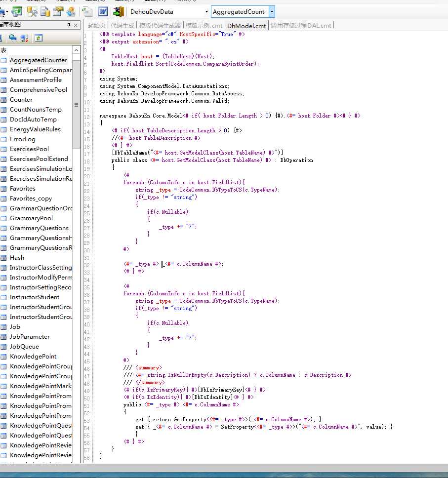Image resolution: width=448 pixels, height=478 pixels.
Task: Click the table icon beside JobQueue
Action: point(3,347)
